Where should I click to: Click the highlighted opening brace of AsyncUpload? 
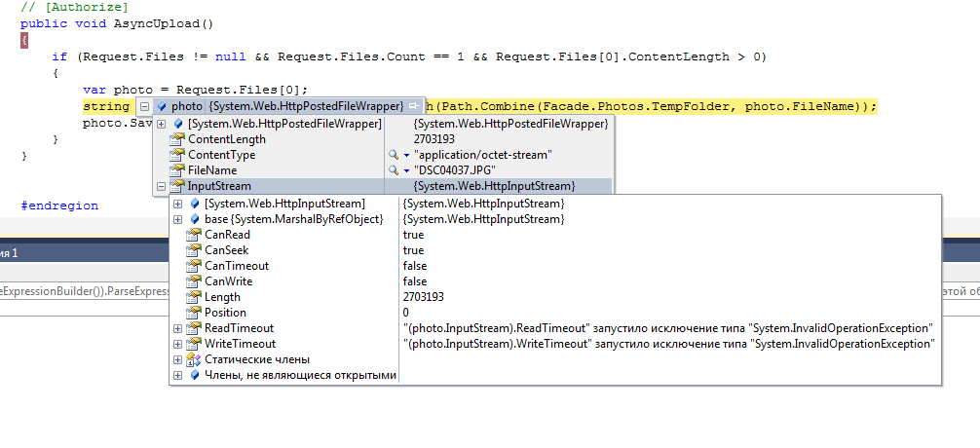(23, 41)
